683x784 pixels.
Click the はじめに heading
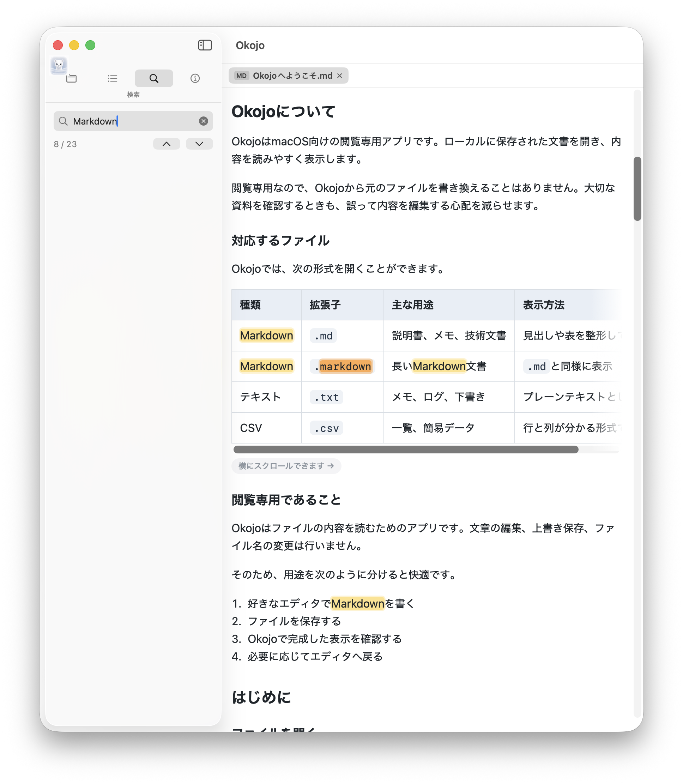coord(261,698)
